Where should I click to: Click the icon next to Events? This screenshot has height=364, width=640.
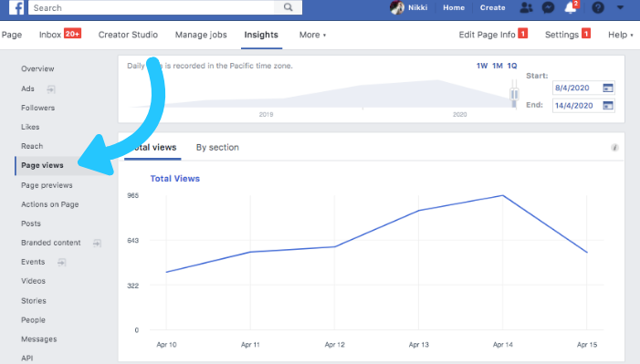[61, 262]
